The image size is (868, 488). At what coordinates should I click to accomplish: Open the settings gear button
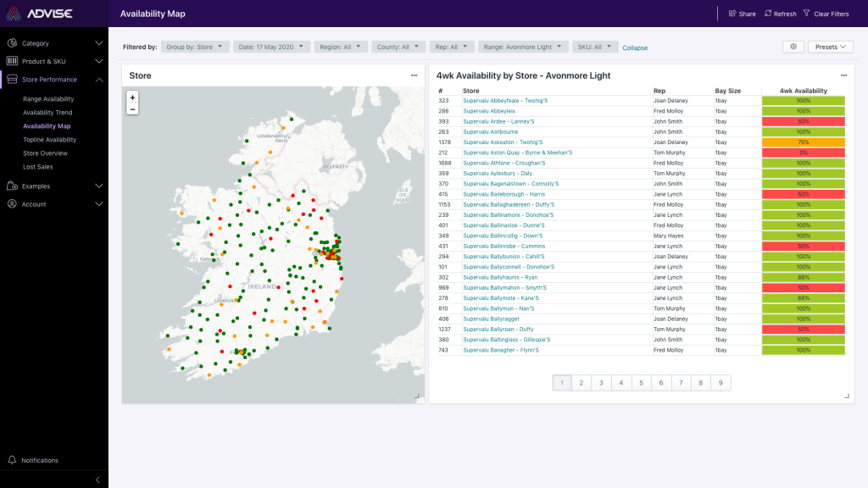click(793, 47)
